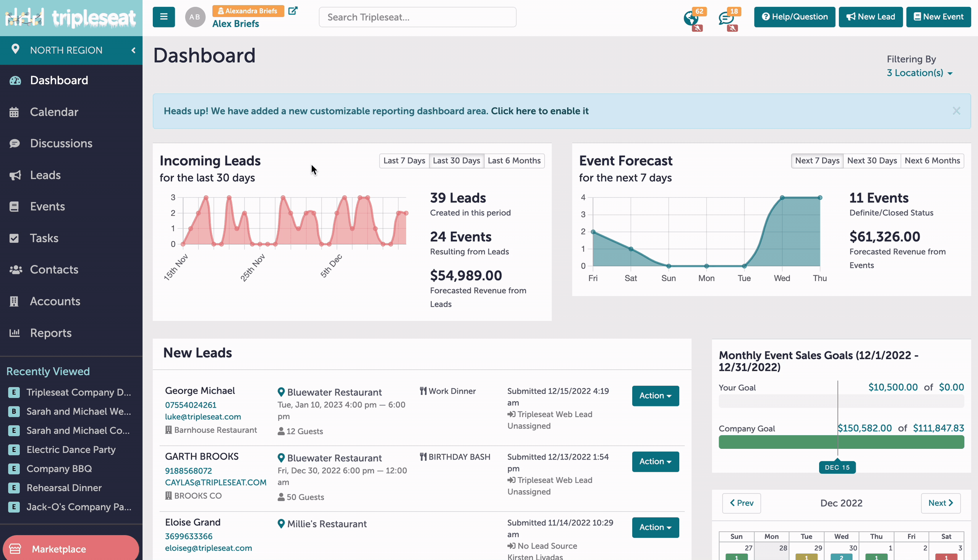Collapse the North Region sidebar chevron
The image size is (978, 560).
click(x=133, y=50)
